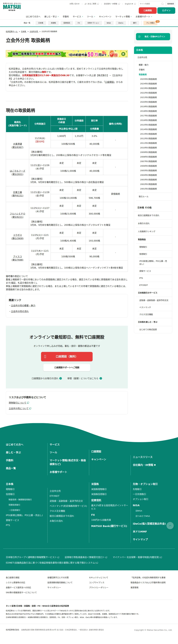Select the 投資信託 product tab

coord(67,23)
